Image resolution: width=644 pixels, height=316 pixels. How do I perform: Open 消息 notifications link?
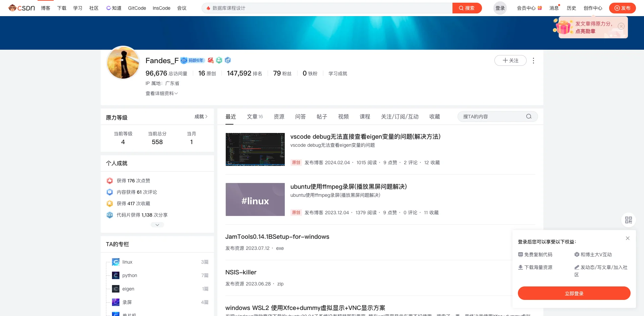pyautogui.click(x=554, y=8)
